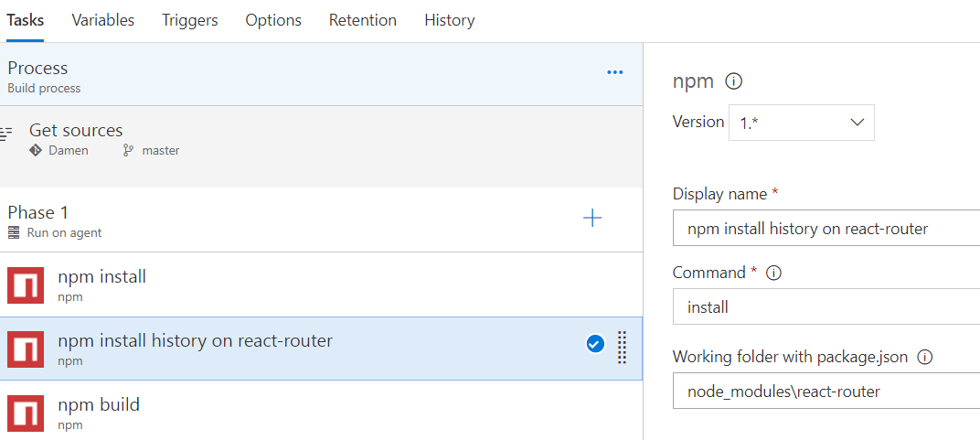This screenshot has width=980, height=440.
Task: Open the Triggers tab
Action: [x=189, y=20]
